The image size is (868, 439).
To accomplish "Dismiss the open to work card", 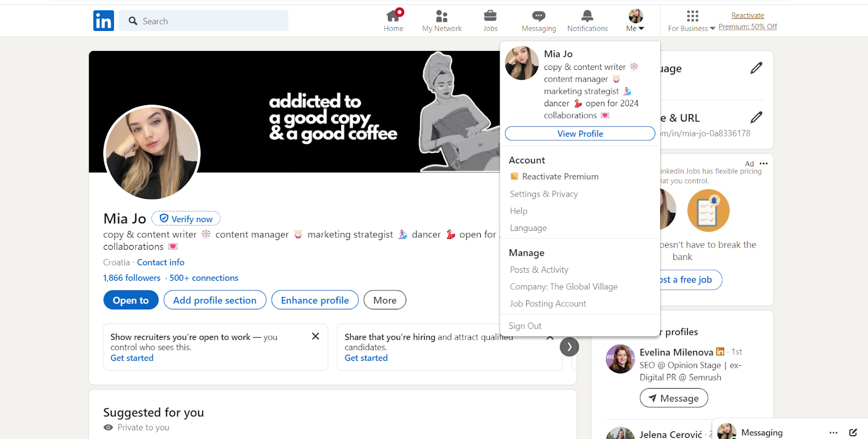I will [x=315, y=337].
